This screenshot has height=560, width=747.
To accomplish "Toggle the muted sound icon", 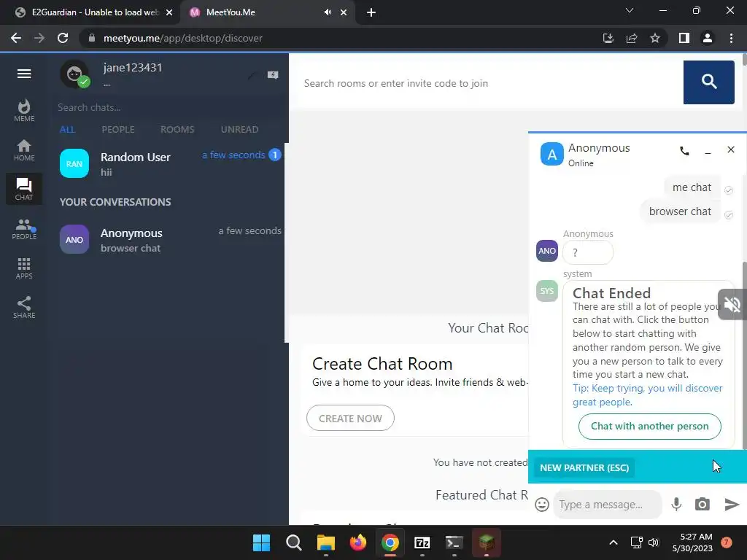I will (x=731, y=304).
